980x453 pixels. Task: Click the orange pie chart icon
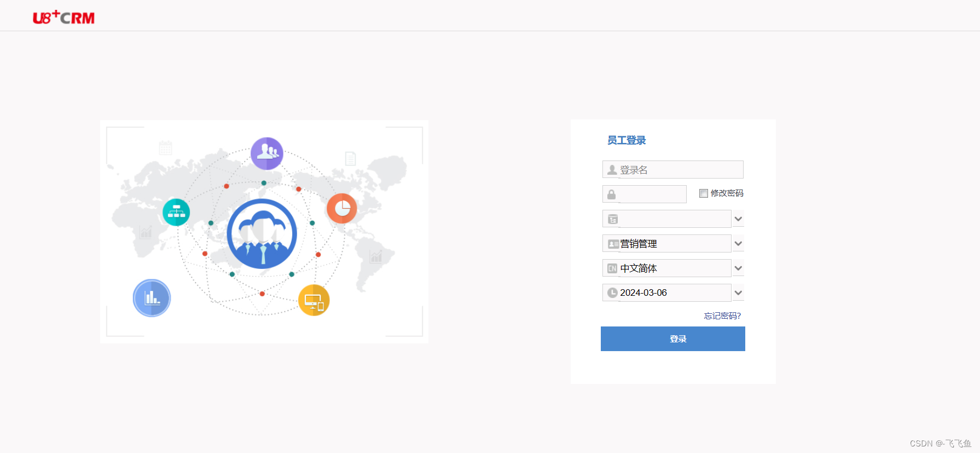(x=342, y=208)
